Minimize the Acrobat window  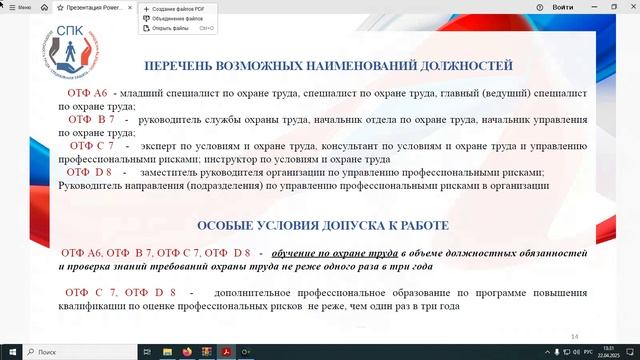(x=594, y=7)
